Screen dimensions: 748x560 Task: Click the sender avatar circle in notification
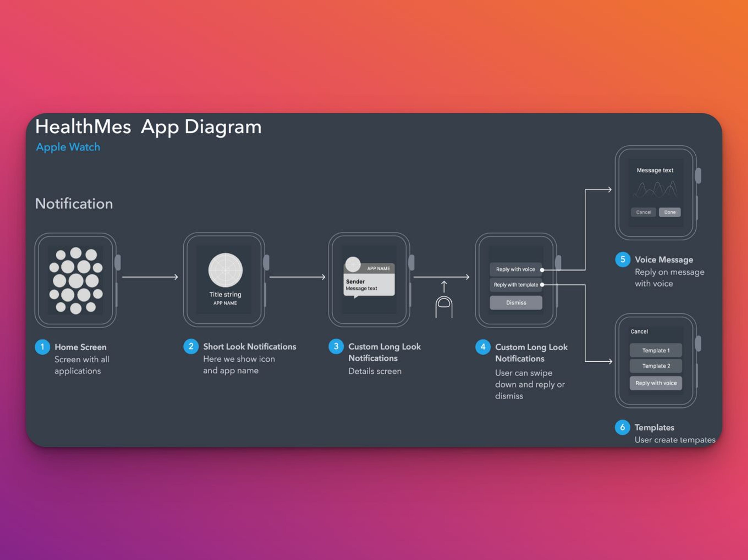(353, 264)
